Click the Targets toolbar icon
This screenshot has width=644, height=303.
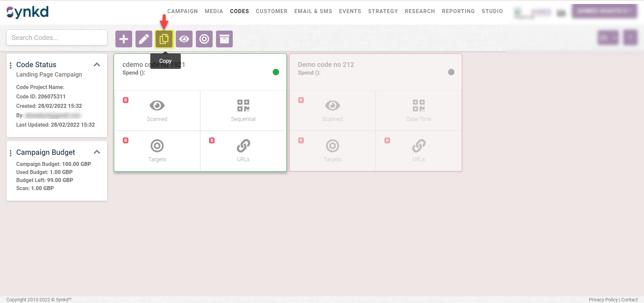[x=204, y=39]
